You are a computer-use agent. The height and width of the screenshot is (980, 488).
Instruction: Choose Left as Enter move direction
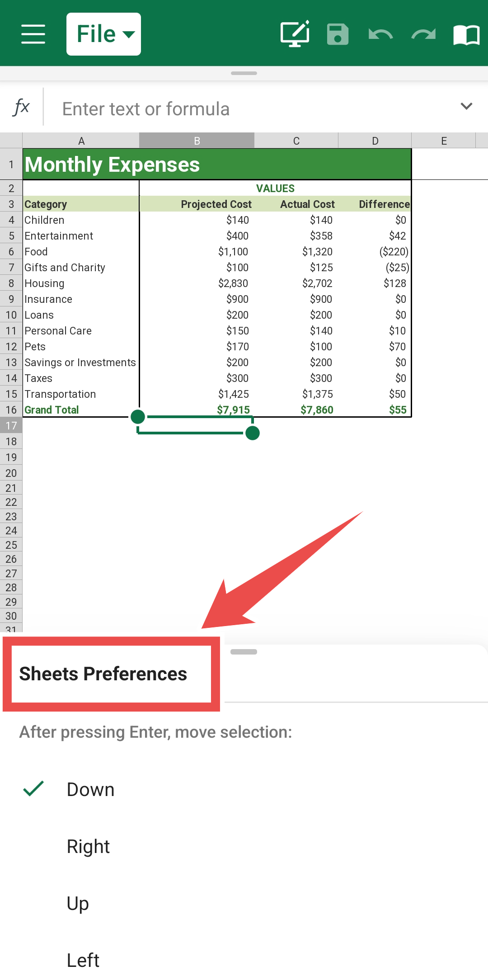[83, 961]
